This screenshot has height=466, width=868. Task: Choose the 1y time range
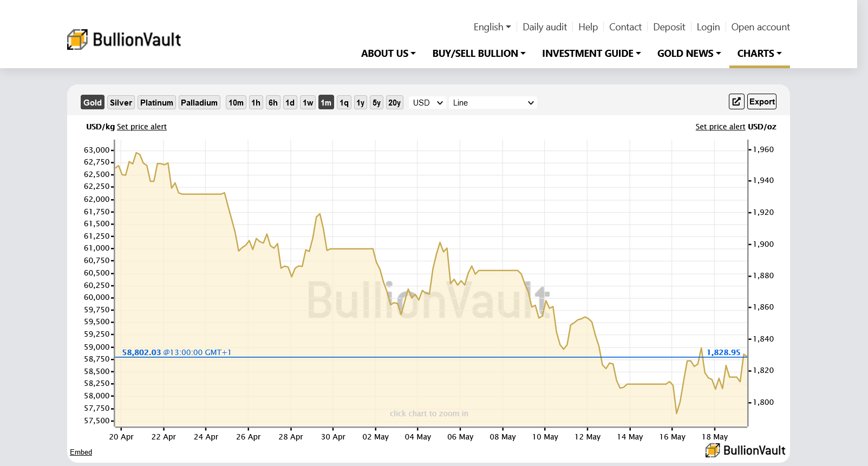[360, 102]
